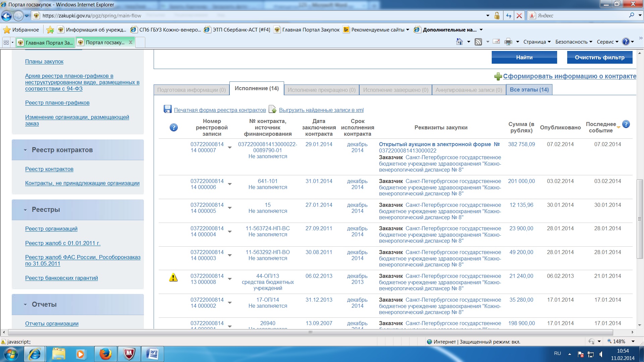Click the IE home toolbar icon

click(x=460, y=42)
